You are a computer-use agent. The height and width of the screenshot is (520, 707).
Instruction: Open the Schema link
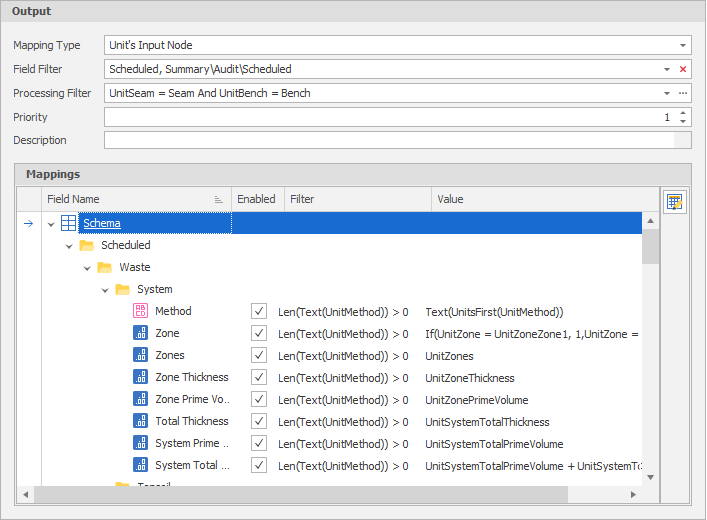click(x=102, y=223)
